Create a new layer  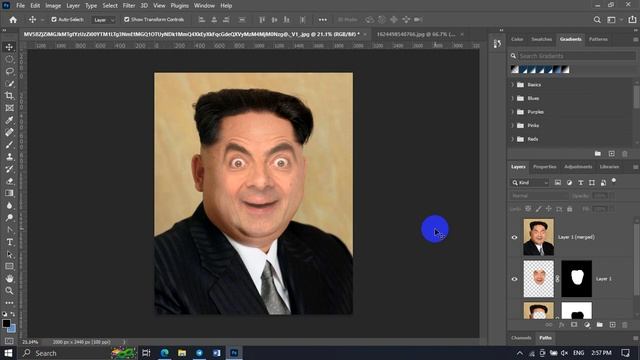pos(612,325)
